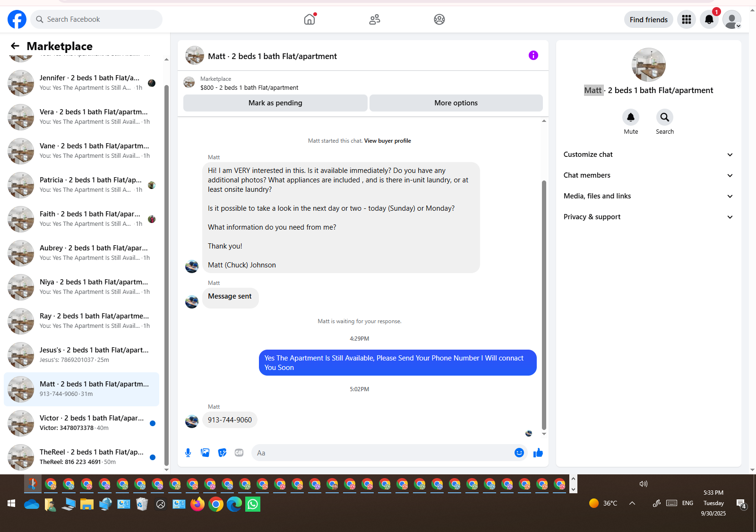The width and height of the screenshot is (756, 532).
Task: Attach a file with the photo icon
Action: (205, 453)
